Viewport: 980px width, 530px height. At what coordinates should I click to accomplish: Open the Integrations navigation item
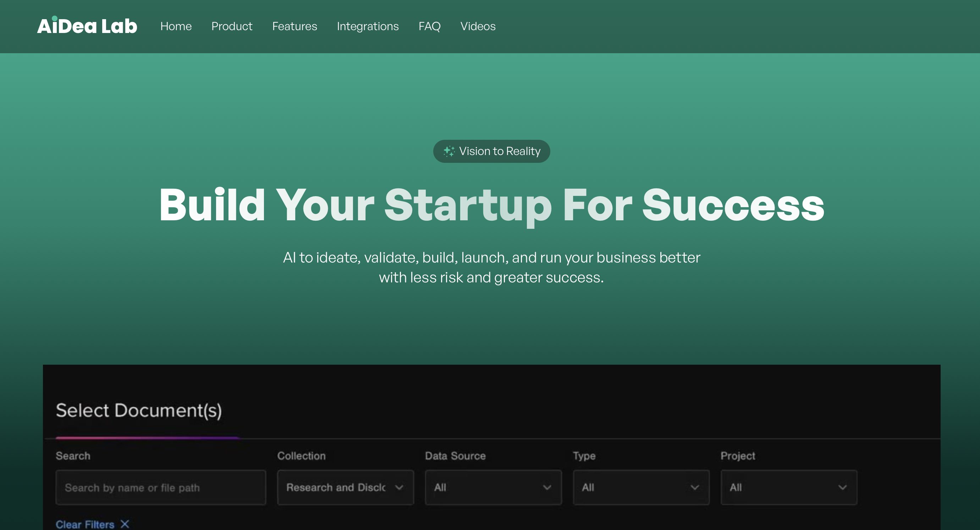point(368,26)
